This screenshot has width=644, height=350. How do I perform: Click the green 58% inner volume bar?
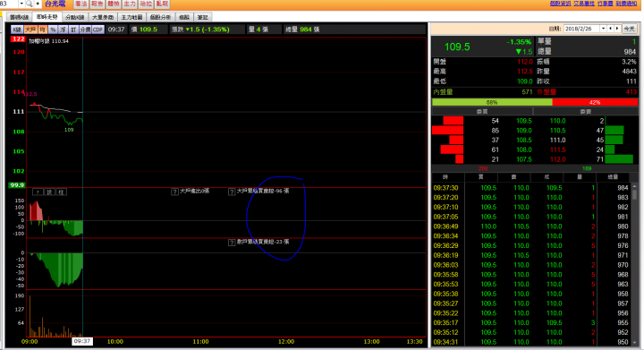coord(492,102)
